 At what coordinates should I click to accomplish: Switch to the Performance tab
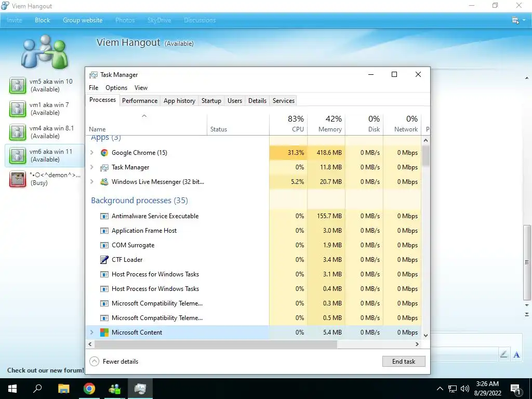pos(140,101)
